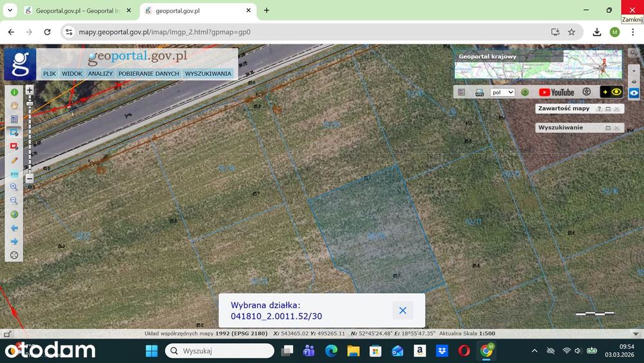Click the minus button on zoom slider
Screen dimensions: 644x363
pos(30,179)
